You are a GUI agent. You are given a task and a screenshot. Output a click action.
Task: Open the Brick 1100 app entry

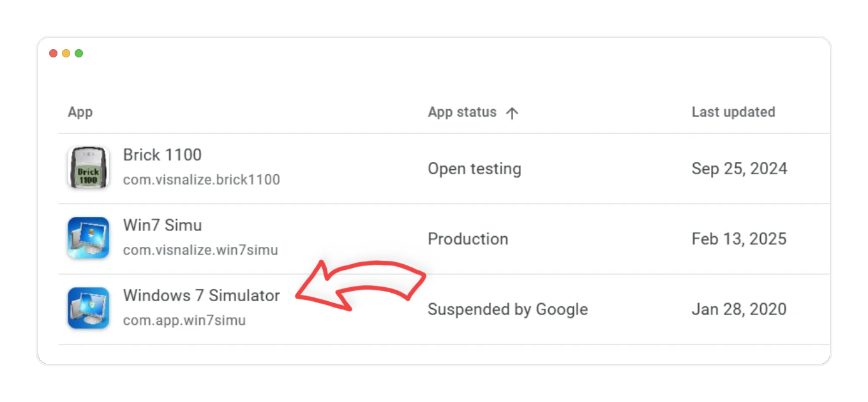163,155
